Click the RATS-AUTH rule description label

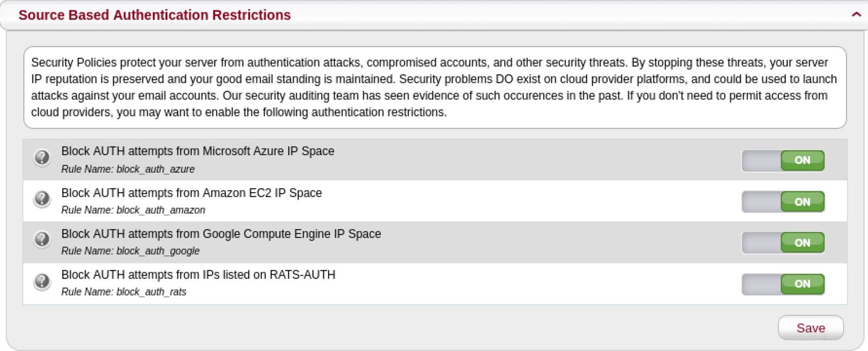[x=198, y=275]
